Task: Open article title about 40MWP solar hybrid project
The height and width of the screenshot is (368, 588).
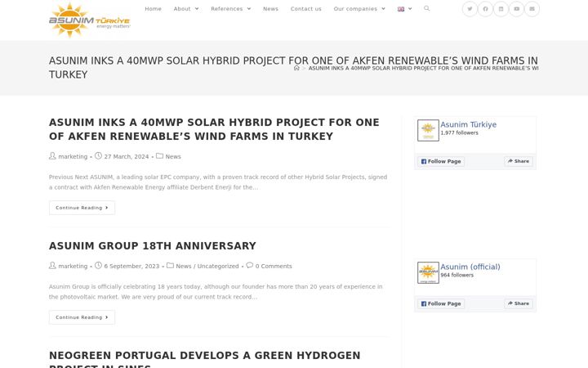Action: click(x=214, y=129)
